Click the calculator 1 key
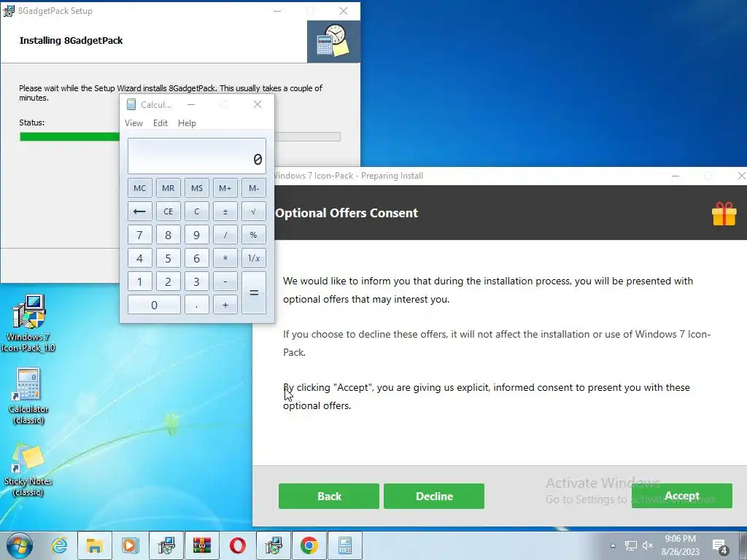This screenshot has width=747, height=560. (x=139, y=281)
